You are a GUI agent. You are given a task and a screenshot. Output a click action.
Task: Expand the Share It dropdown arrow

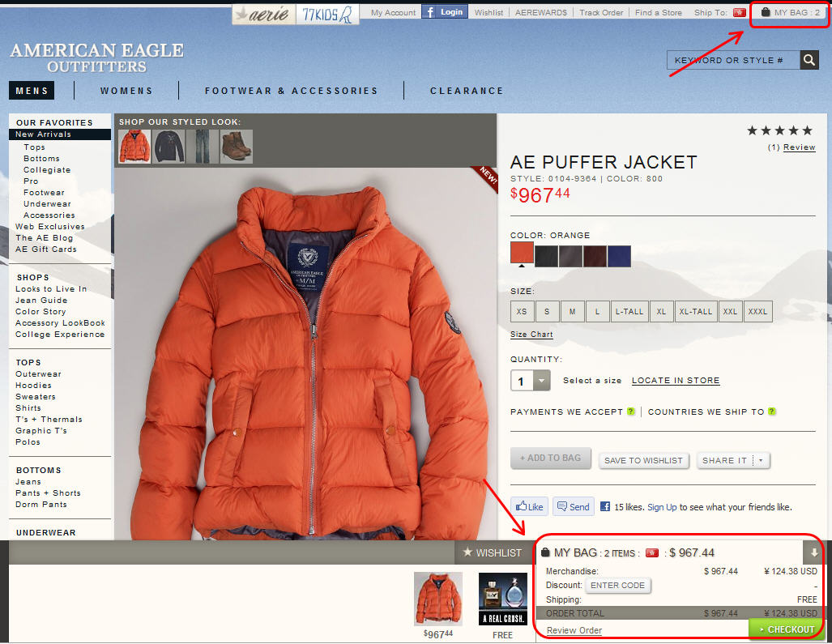(x=761, y=460)
